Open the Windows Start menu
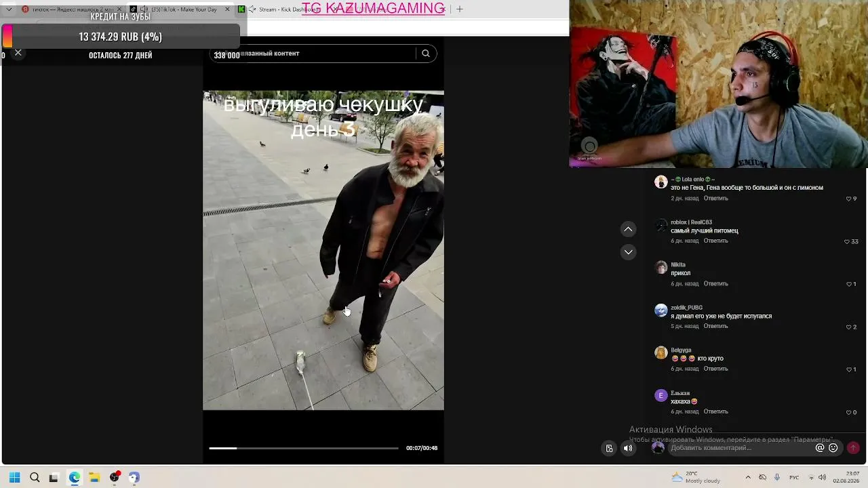Viewport: 868px width, 488px height. tap(15, 477)
